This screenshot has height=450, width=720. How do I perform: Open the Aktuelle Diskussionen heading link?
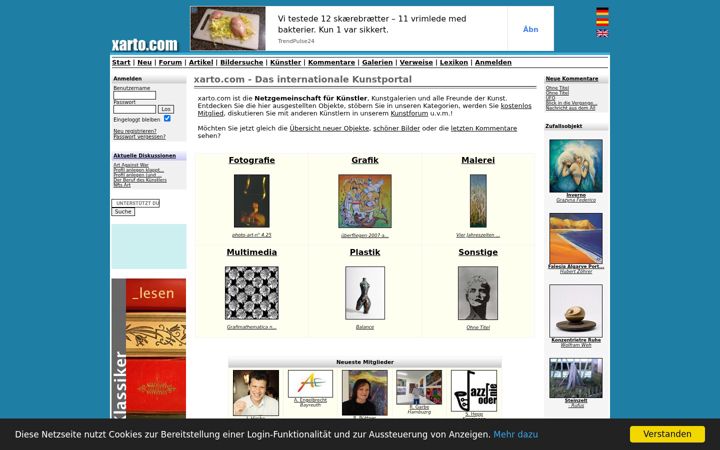click(x=145, y=156)
